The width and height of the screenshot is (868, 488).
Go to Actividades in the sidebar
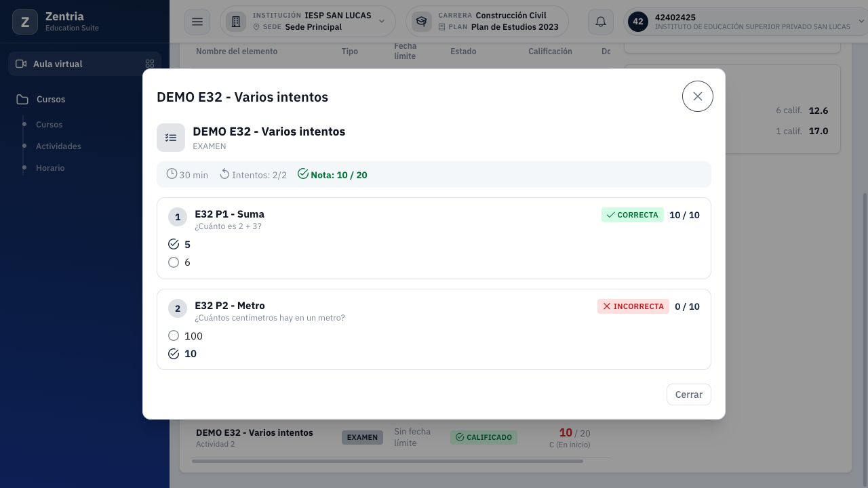point(58,146)
